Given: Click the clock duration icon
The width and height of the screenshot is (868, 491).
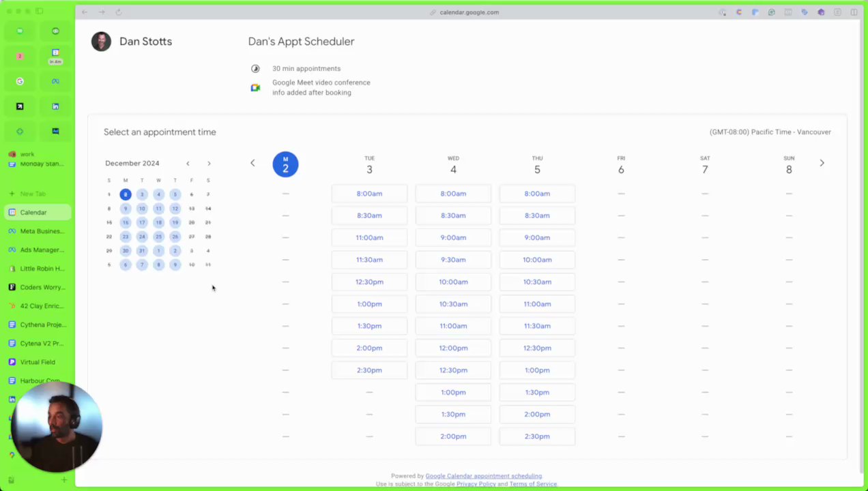Looking at the screenshot, I should pyautogui.click(x=255, y=68).
